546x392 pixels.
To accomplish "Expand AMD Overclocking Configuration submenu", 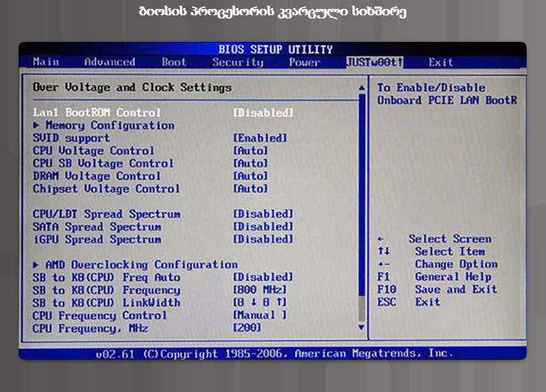I will point(135,265).
